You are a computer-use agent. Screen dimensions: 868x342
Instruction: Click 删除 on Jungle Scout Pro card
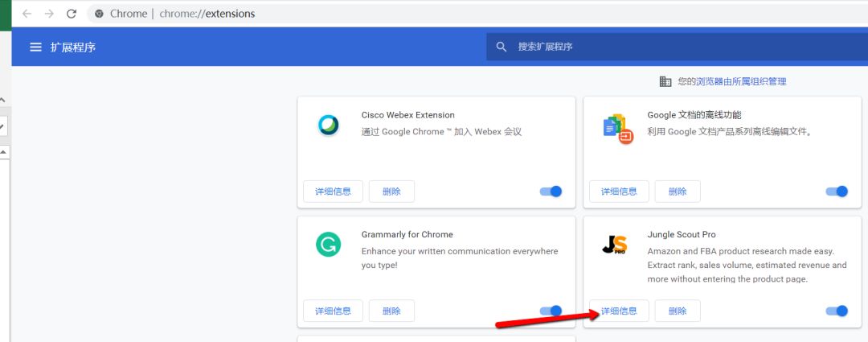point(678,311)
